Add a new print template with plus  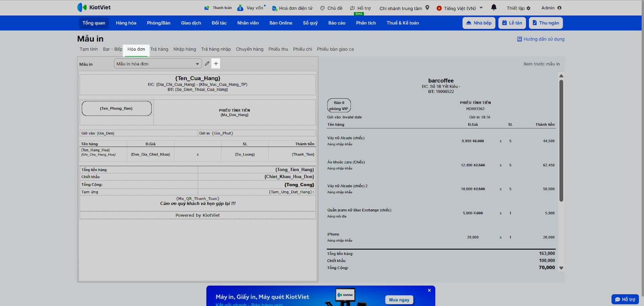click(x=216, y=64)
